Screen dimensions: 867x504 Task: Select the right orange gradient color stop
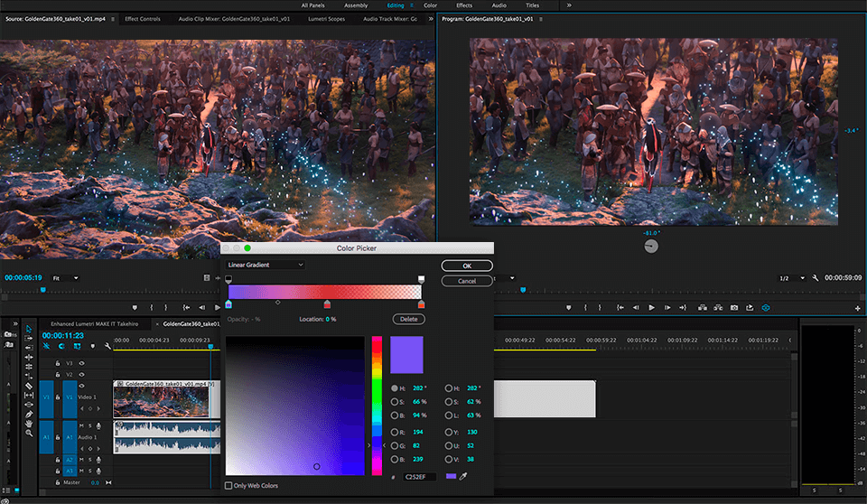pos(422,304)
